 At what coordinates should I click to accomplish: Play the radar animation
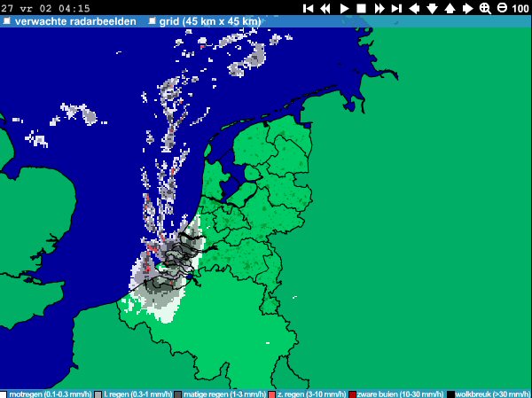point(344,8)
